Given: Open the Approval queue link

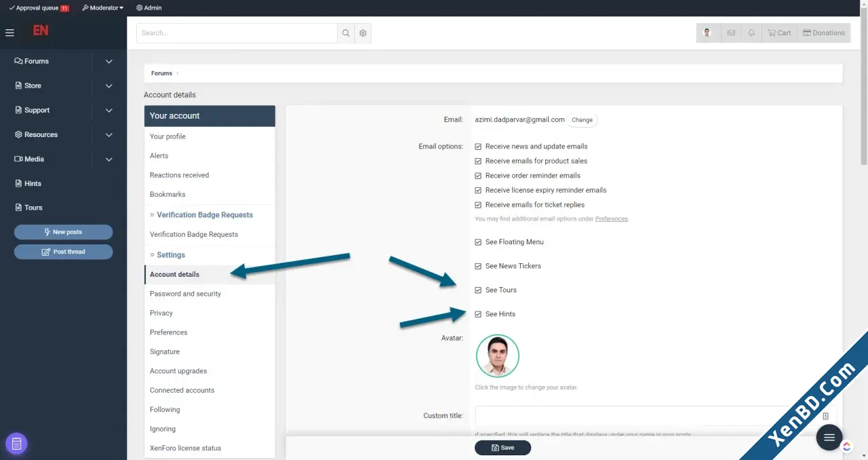Looking at the screenshot, I should click(x=39, y=7).
